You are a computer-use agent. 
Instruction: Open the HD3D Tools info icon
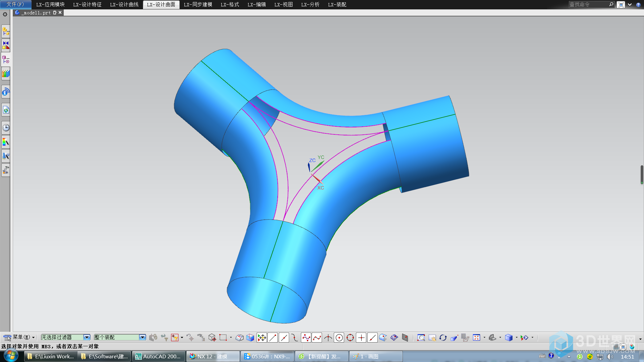click(x=6, y=92)
